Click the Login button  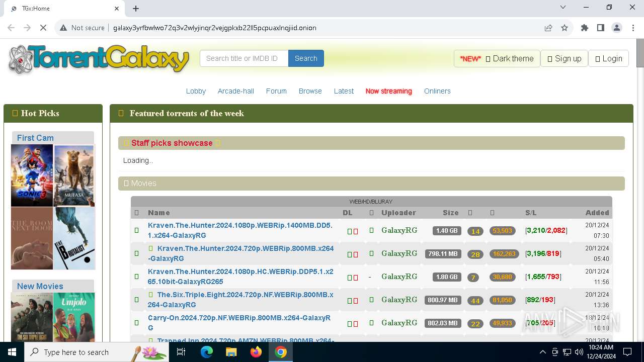pyautogui.click(x=608, y=58)
